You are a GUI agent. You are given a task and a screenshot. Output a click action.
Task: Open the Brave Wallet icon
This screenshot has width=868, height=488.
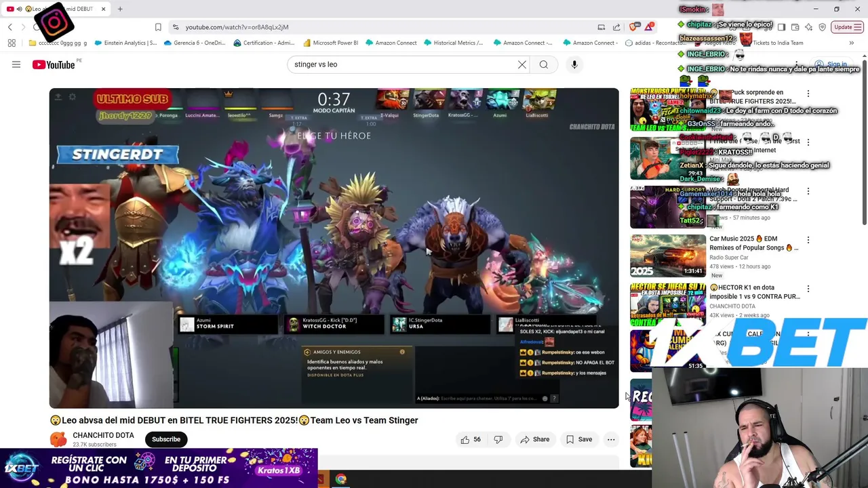coord(795,27)
